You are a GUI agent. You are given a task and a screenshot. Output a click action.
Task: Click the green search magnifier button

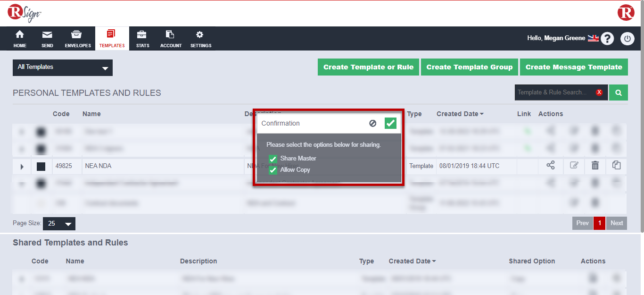tap(618, 93)
